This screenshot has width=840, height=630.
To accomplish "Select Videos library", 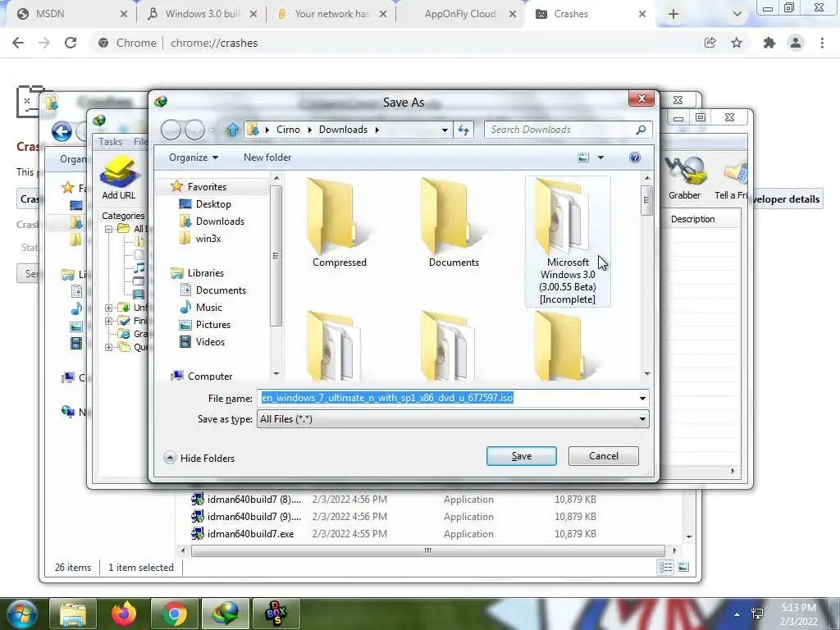I will coord(210,341).
